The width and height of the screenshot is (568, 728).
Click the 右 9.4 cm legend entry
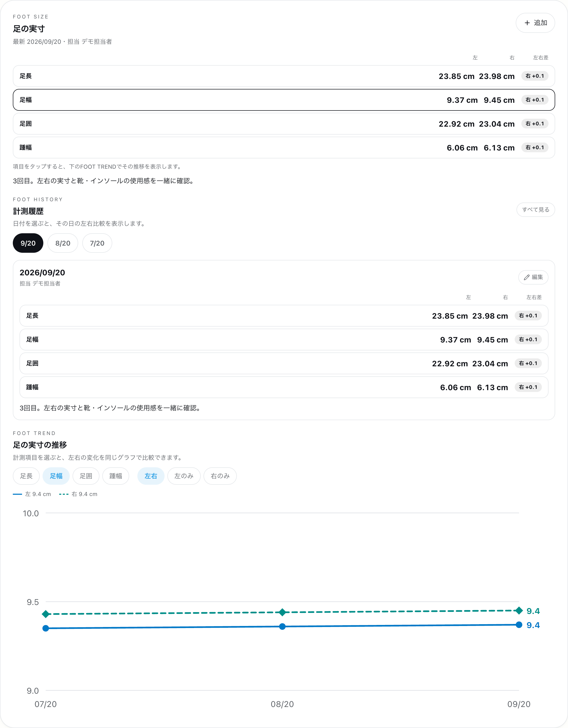pyautogui.click(x=78, y=494)
